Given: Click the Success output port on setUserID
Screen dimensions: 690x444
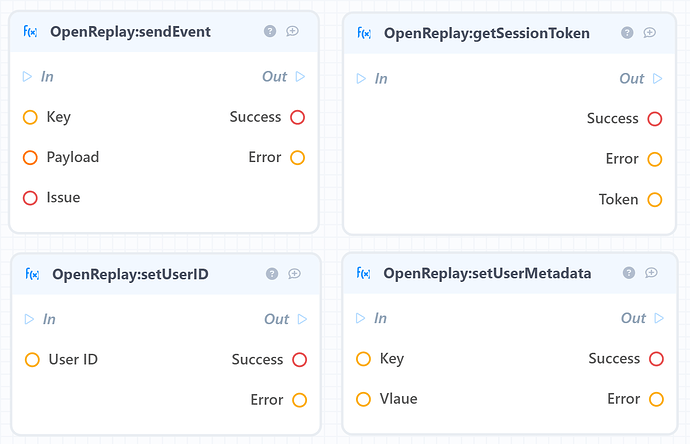Looking at the screenshot, I should [x=300, y=360].
